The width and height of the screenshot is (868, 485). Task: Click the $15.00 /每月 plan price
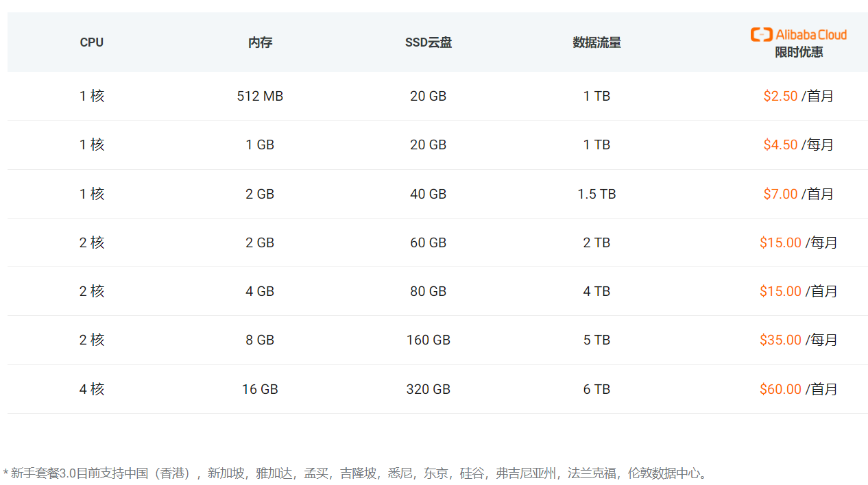tap(798, 242)
